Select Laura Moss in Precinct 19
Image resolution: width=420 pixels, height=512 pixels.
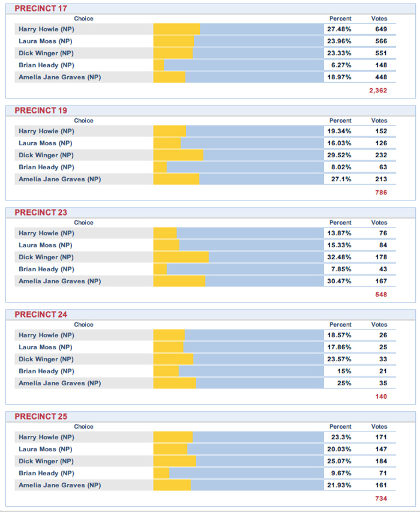point(46,143)
